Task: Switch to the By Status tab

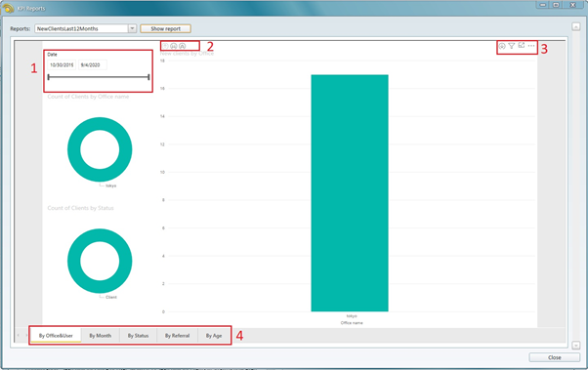Action: [138, 336]
